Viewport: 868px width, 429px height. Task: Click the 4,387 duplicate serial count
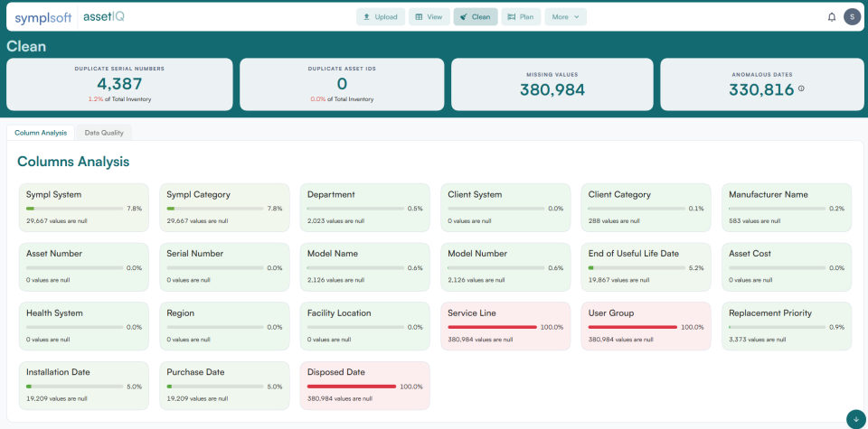click(x=119, y=84)
